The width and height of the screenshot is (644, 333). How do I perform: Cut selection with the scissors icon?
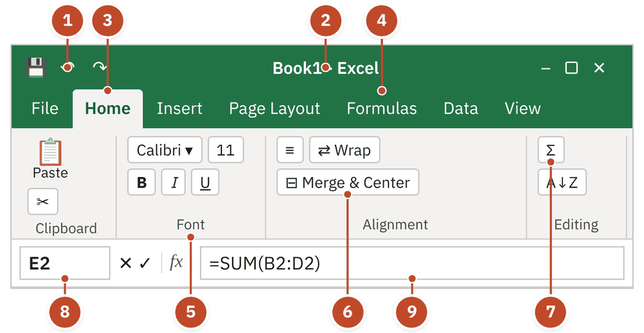point(43,202)
